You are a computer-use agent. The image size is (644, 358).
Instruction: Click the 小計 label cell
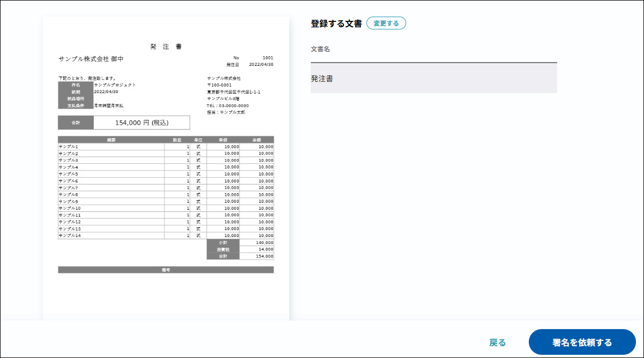223,242
